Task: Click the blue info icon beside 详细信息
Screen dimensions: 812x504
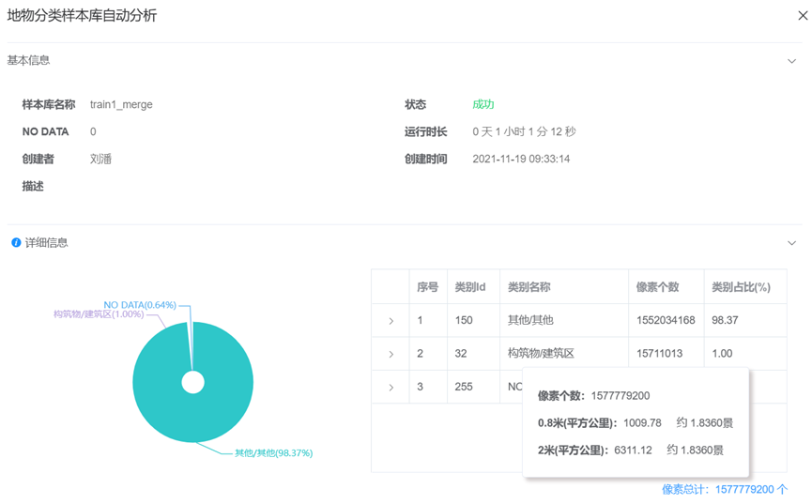Action: pos(16,242)
